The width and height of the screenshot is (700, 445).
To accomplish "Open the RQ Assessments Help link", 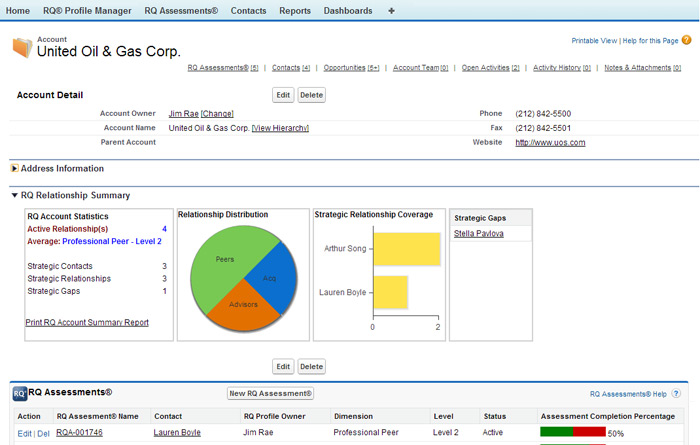I will click(628, 394).
